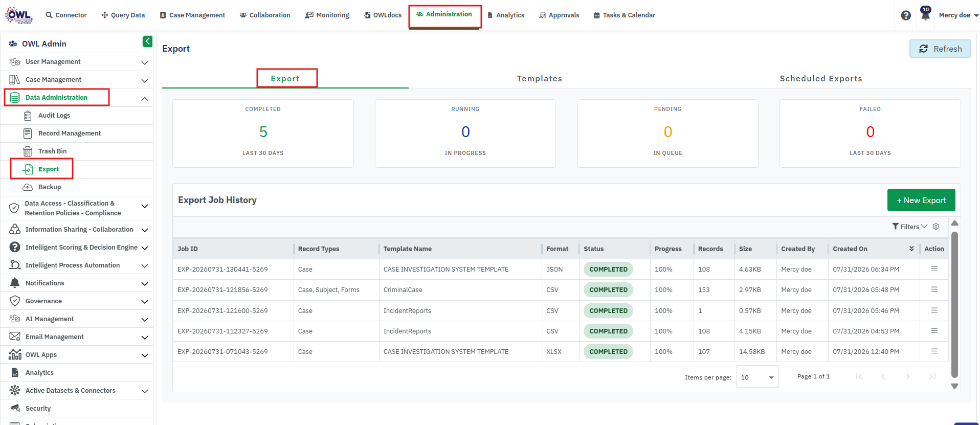Open the notifications bell with badge
Image resolution: width=980 pixels, height=425 pixels.
[x=925, y=14]
